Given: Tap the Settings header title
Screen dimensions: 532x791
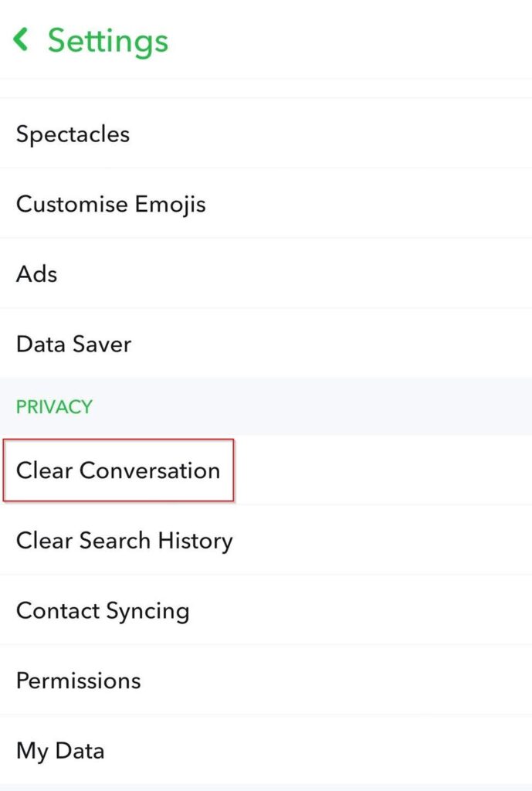Looking at the screenshot, I should 107,40.
